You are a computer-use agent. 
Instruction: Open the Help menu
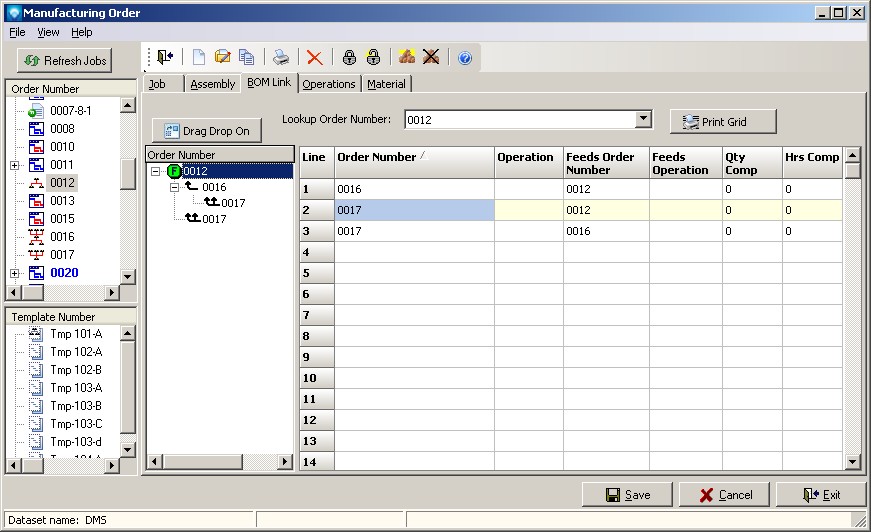[82, 32]
